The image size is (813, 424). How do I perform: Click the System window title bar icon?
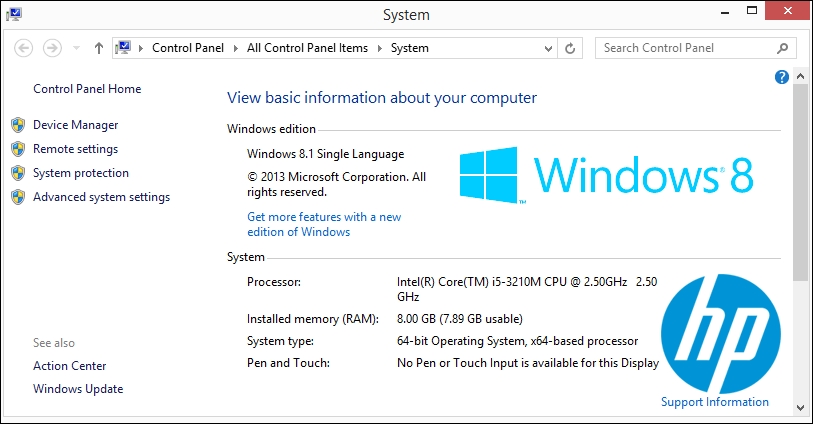pyautogui.click(x=13, y=14)
